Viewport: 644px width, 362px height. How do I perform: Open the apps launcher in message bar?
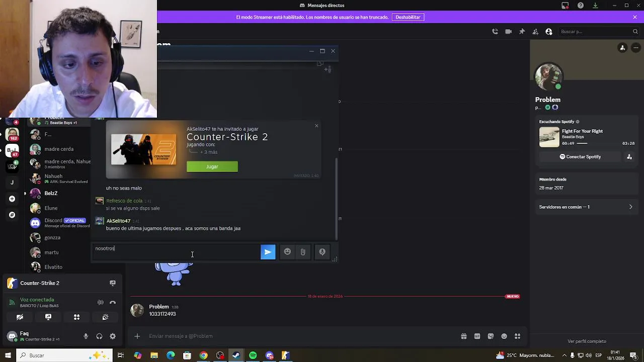pyautogui.click(x=517, y=336)
